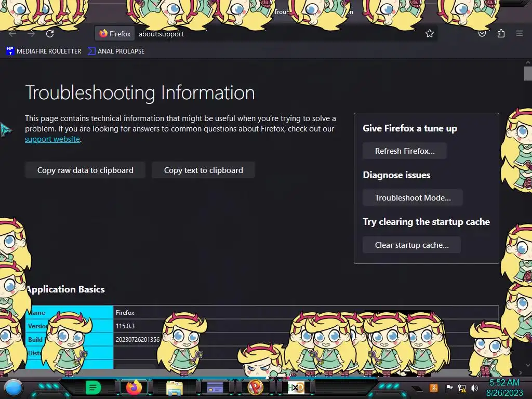This screenshot has width=532, height=399.
Task: Open the red P app in taskbar
Action: pos(256,387)
